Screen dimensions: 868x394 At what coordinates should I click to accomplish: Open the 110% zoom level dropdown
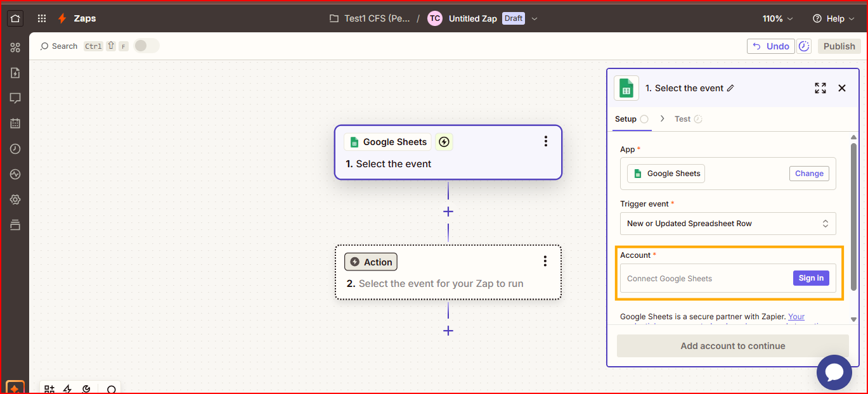click(778, 18)
